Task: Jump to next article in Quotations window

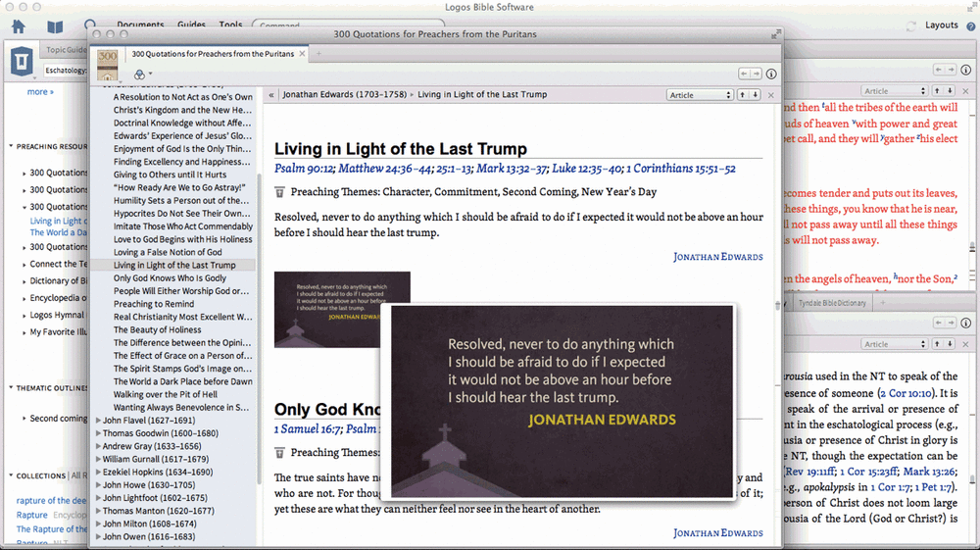Action: coord(755,95)
